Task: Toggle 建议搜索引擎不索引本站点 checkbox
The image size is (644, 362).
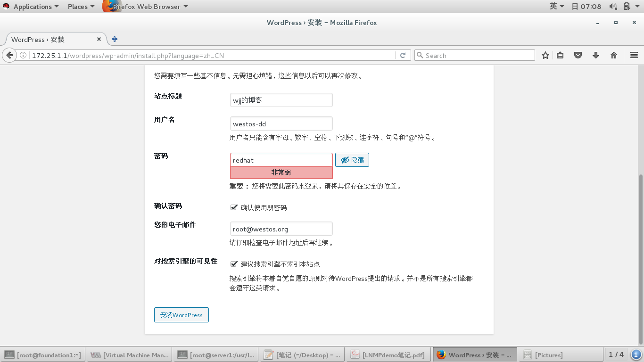Action: [234, 264]
